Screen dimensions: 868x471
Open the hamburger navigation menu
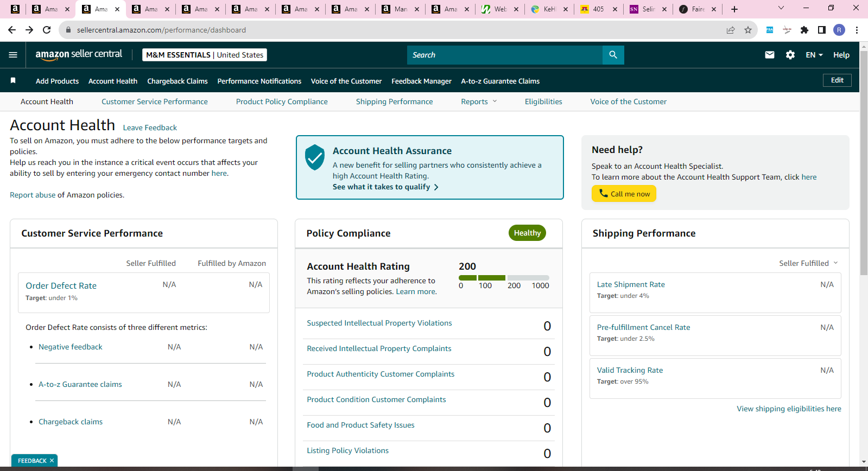[13, 55]
